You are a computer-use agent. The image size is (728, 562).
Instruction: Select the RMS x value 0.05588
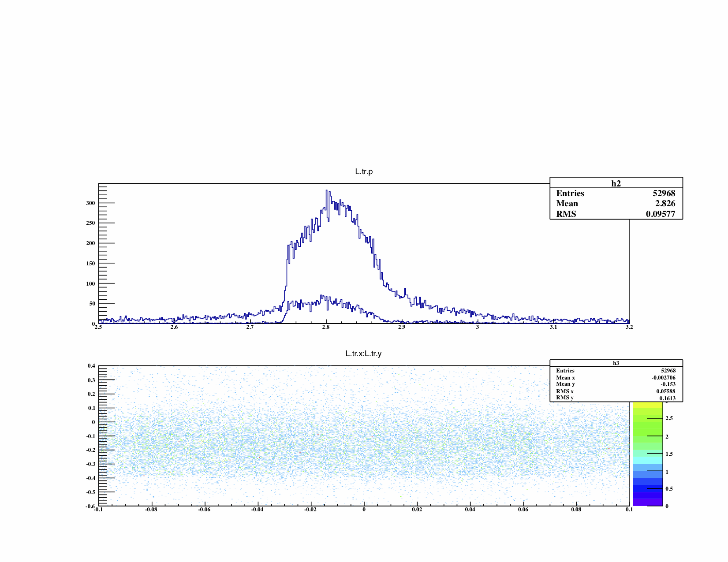(x=666, y=391)
